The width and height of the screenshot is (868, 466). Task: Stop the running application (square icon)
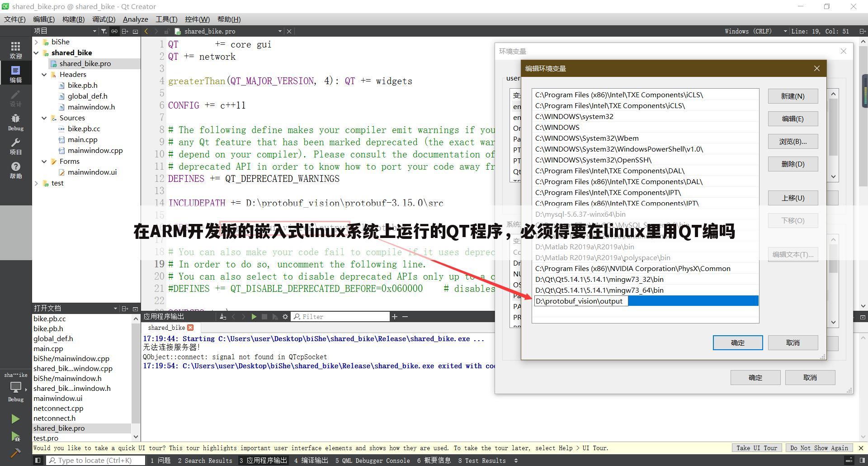tap(264, 316)
